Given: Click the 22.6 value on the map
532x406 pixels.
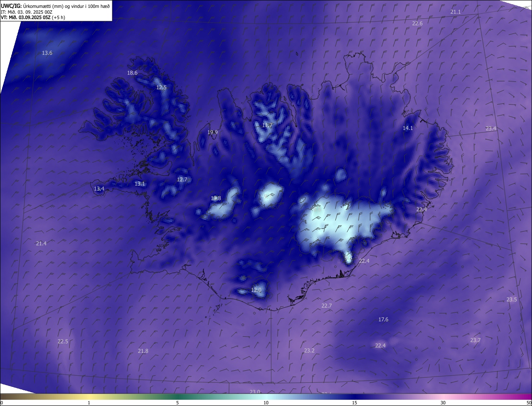Looking at the screenshot, I should [417, 23].
